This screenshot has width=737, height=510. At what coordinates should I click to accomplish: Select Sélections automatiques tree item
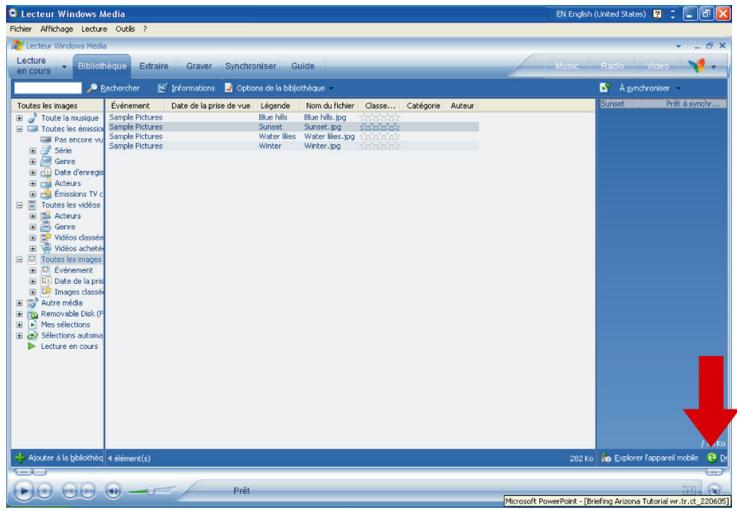[72, 335]
